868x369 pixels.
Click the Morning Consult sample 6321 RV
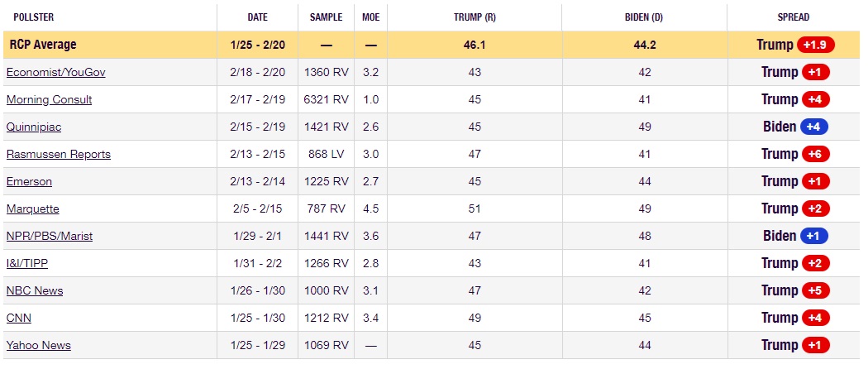tap(326, 100)
